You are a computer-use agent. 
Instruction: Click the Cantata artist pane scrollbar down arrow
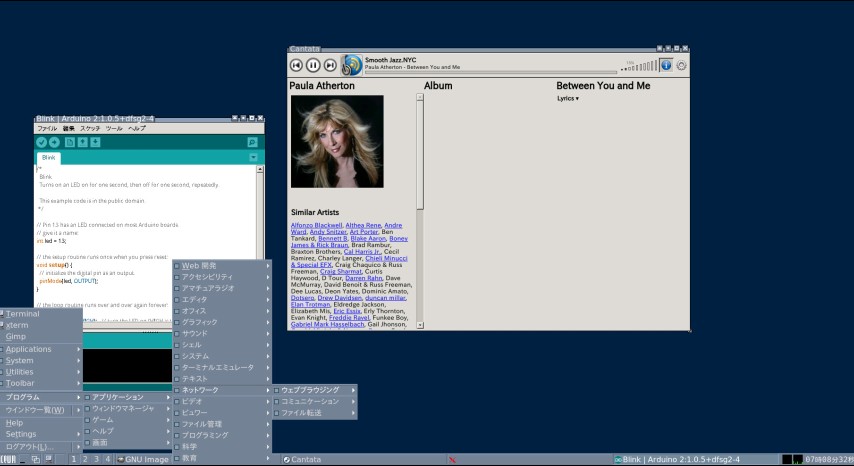pos(420,325)
